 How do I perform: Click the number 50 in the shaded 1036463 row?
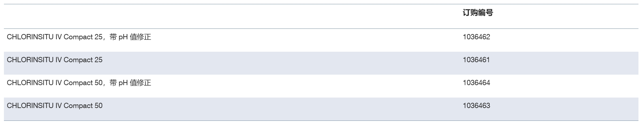[98, 106]
